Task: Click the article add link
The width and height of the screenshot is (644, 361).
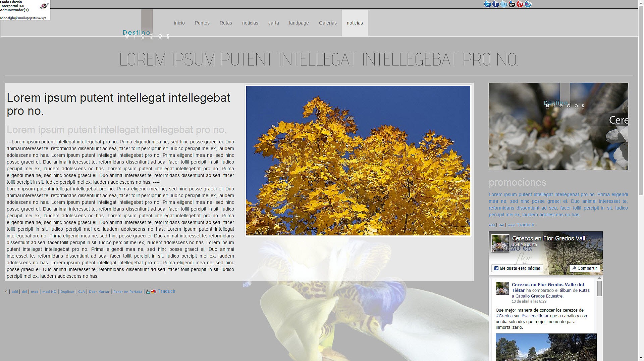Action: [x=15, y=292]
